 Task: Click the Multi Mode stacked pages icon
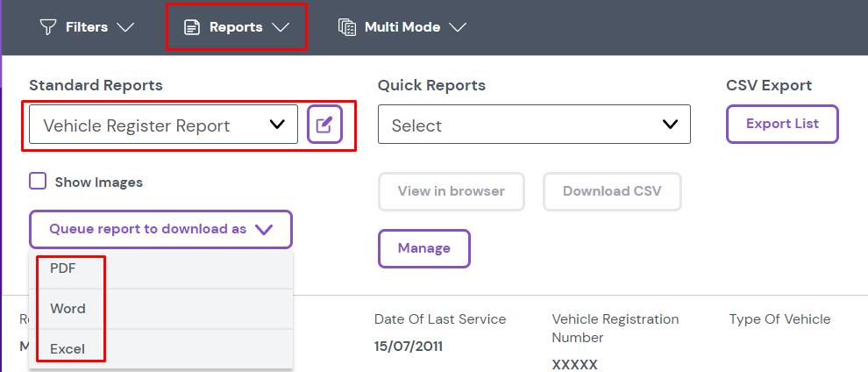click(x=347, y=27)
